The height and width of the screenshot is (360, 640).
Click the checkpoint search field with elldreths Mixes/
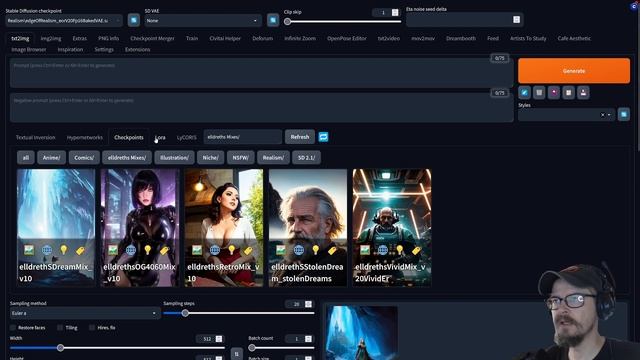pos(242,137)
